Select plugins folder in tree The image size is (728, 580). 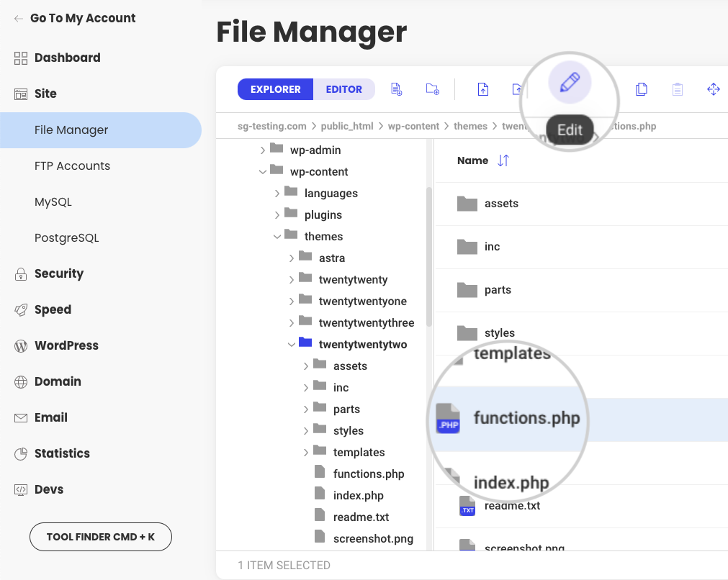coord(323,215)
